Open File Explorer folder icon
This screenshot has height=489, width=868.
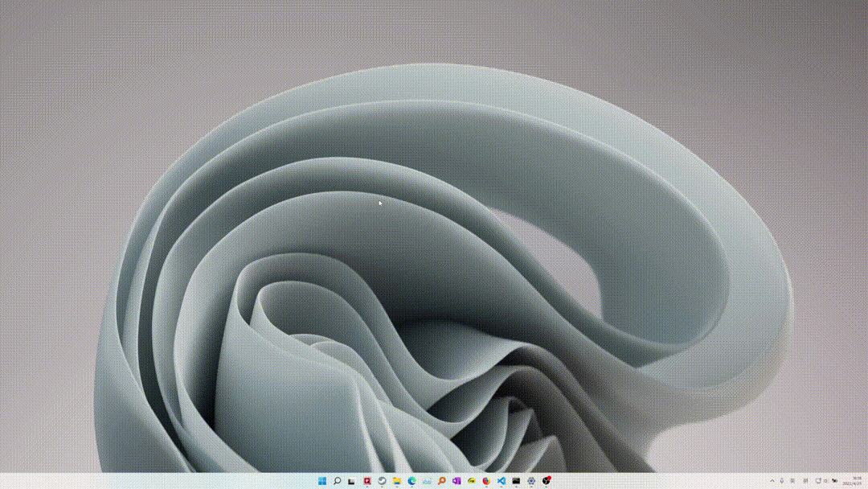397,481
